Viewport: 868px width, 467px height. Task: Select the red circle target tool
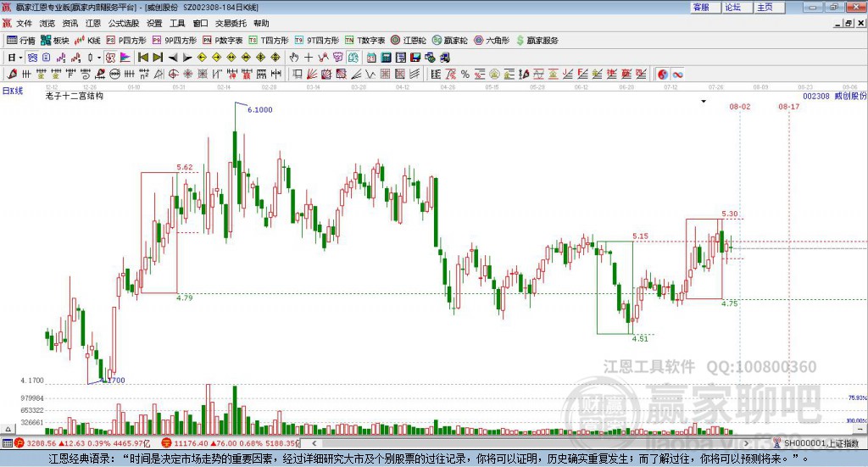pos(173,74)
